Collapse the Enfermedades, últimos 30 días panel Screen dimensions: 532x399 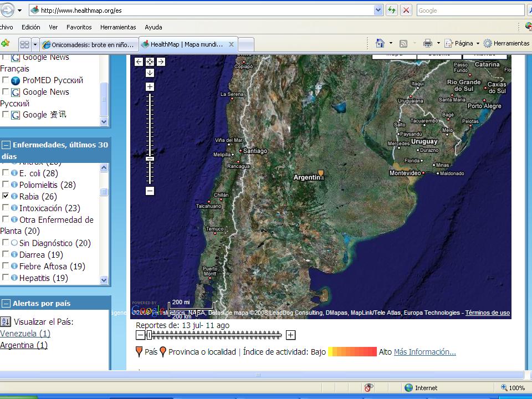6,145
